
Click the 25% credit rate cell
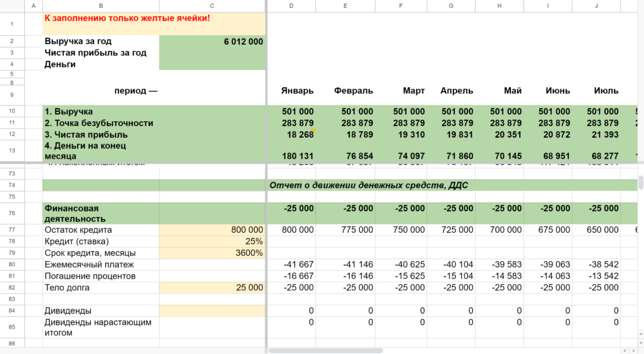[x=212, y=241]
